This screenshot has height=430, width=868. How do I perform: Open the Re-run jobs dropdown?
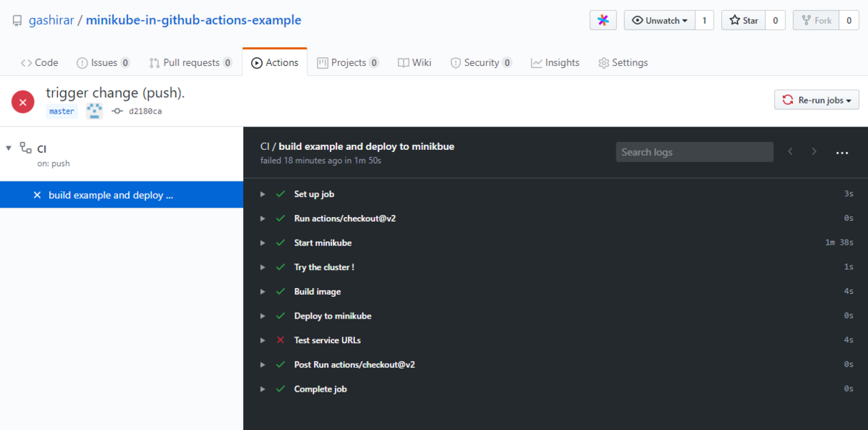click(x=817, y=100)
